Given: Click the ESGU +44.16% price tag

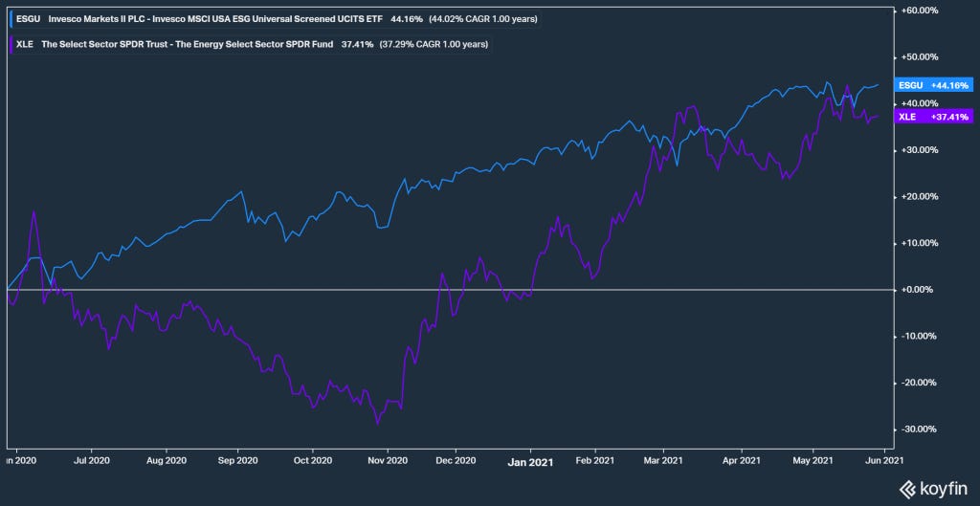Looking at the screenshot, I should tap(934, 84).
